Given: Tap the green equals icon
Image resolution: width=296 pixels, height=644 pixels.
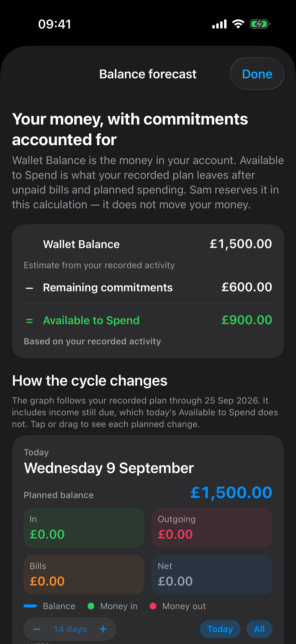Looking at the screenshot, I should (x=29, y=321).
